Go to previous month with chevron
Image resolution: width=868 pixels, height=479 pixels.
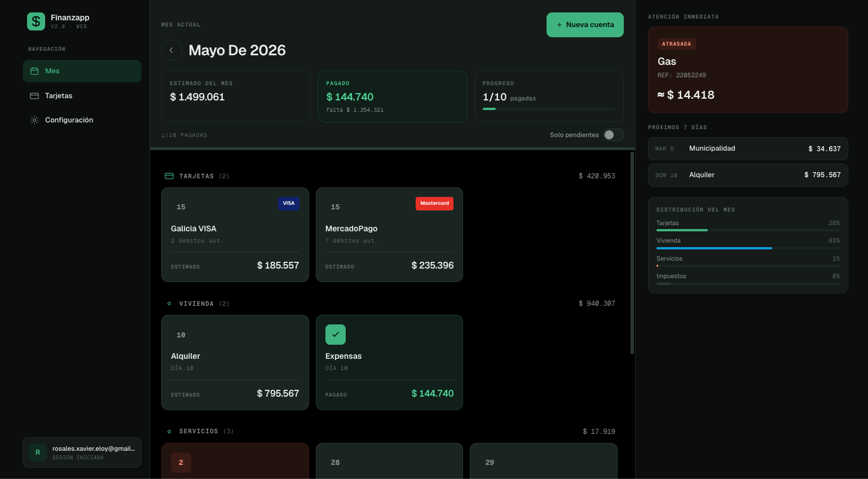(x=171, y=50)
